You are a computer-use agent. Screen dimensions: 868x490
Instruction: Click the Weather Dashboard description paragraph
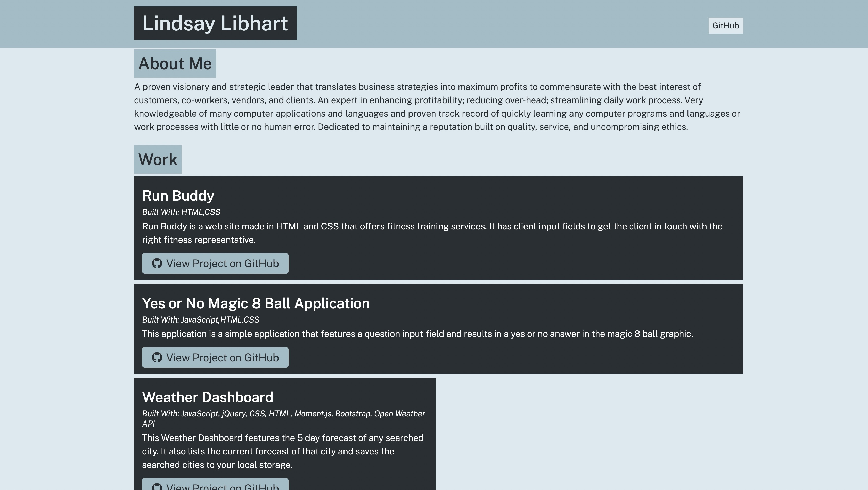(x=282, y=451)
